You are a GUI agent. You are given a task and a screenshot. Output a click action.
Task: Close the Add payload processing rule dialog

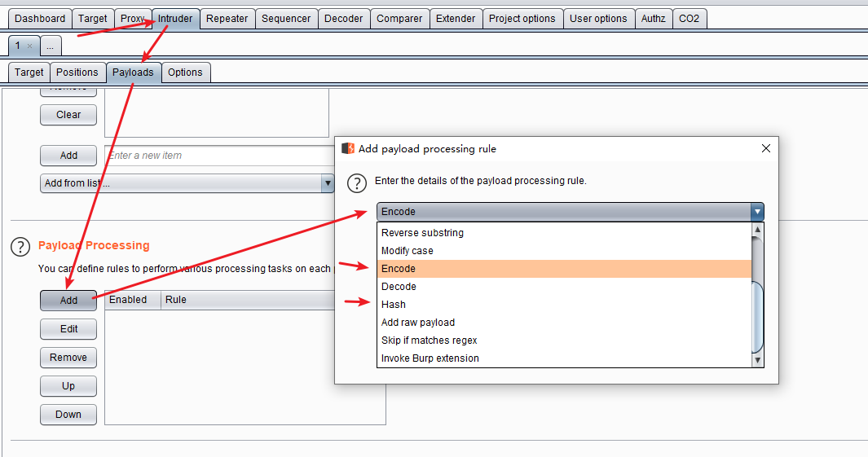click(x=765, y=148)
